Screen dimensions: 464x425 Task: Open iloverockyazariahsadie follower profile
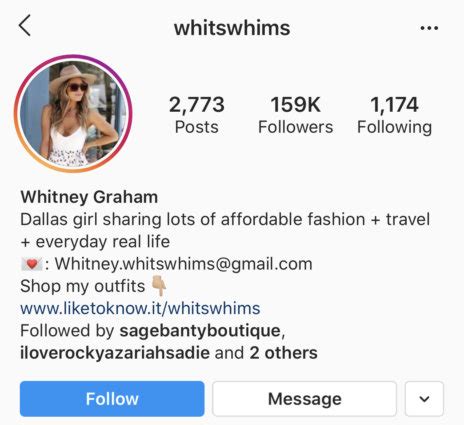coord(115,353)
